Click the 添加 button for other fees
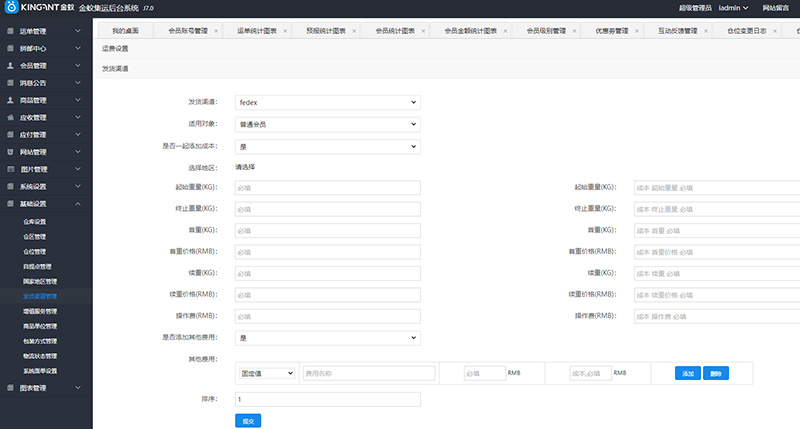Image resolution: width=800 pixels, height=429 pixels. point(687,373)
